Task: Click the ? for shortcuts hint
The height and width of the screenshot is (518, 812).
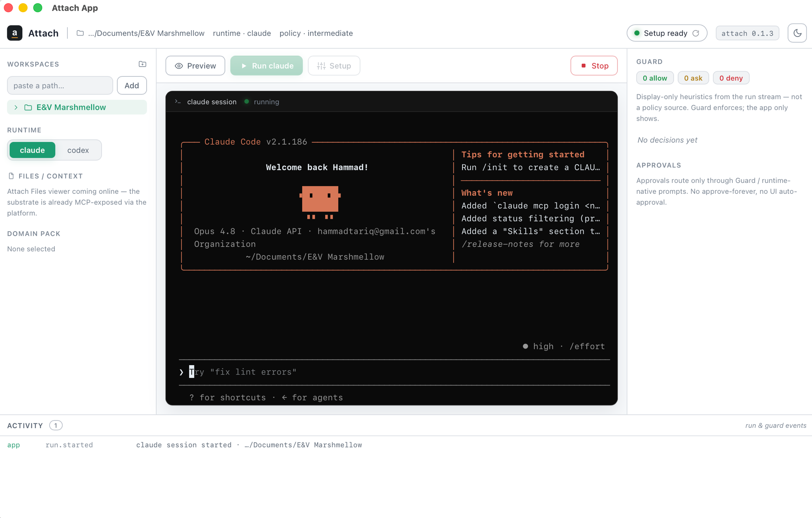Action: [x=227, y=397]
